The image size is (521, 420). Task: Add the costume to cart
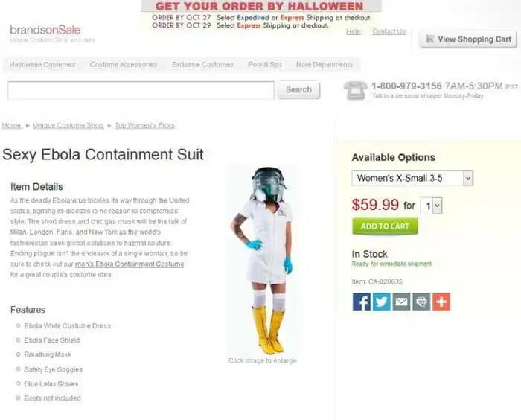[385, 226]
